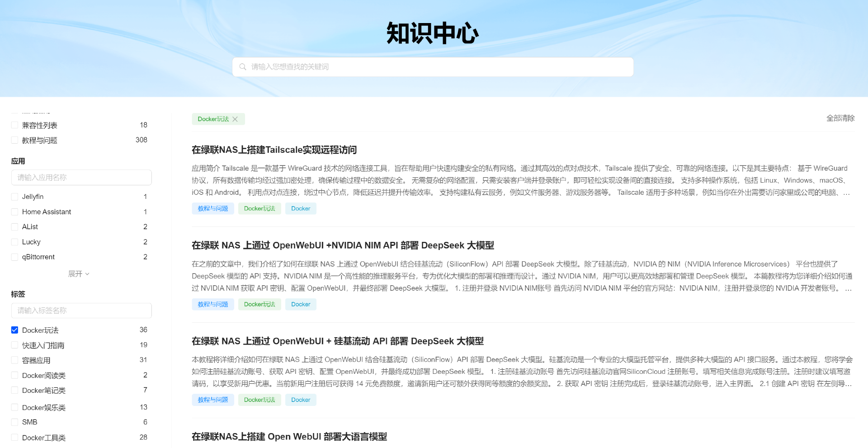Viewport: 868px width, 448px height.
Task: Click the 应用 section heading
Action: click(18, 161)
